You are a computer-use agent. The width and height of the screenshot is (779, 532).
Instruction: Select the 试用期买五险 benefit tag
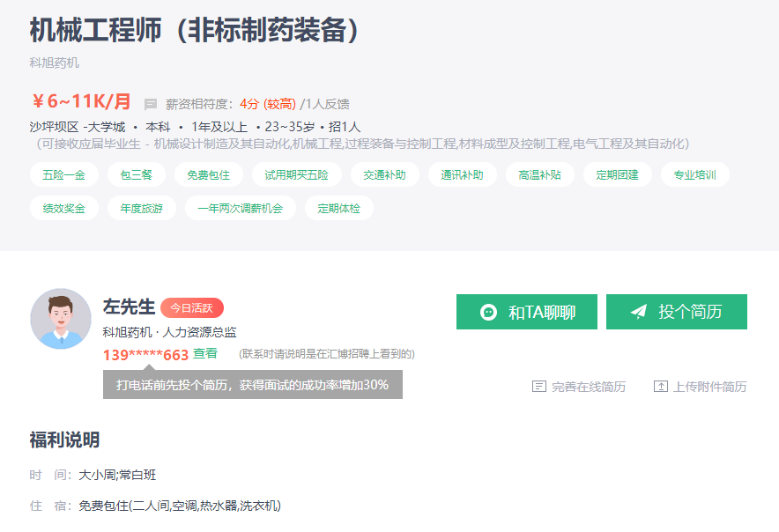pos(297,175)
